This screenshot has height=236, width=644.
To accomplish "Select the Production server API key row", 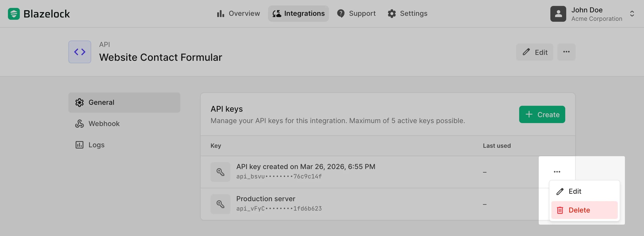I will click(325, 204).
